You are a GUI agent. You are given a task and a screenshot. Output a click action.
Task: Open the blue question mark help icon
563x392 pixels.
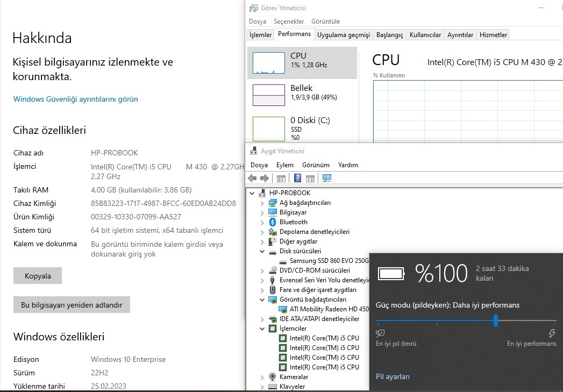click(x=298, y=178)
